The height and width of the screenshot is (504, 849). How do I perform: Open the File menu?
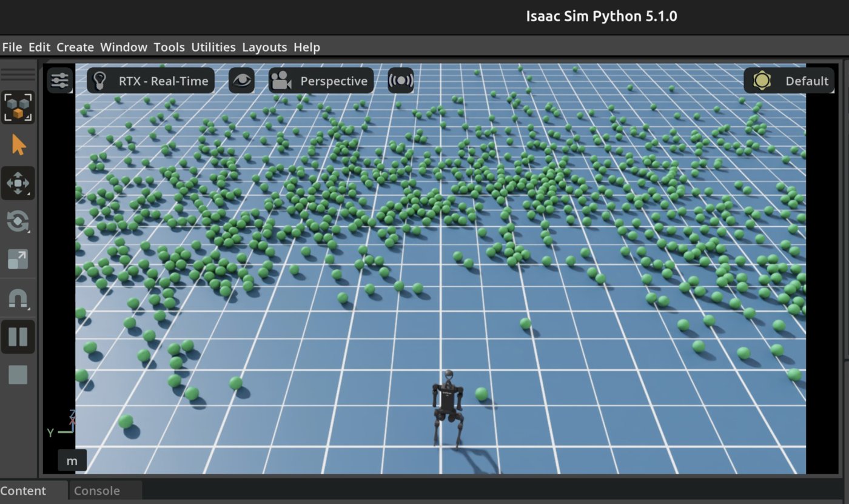tap(12, 47)
